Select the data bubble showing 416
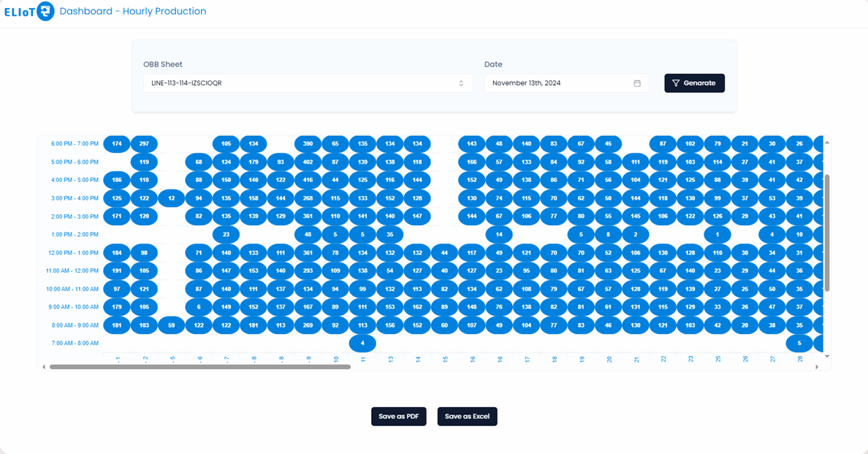Screen dimensions: 868x454 coord(308,180)
